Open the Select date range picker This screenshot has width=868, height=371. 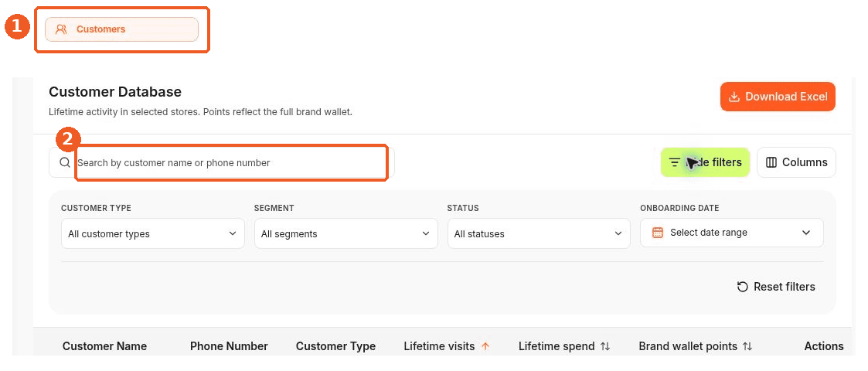732,233
